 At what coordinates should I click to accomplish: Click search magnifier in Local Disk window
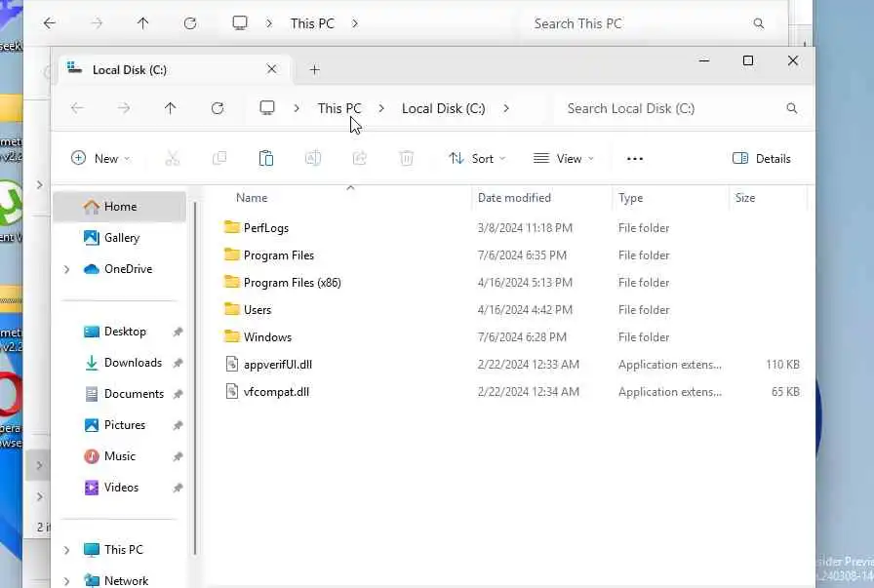tap(791, 108)
